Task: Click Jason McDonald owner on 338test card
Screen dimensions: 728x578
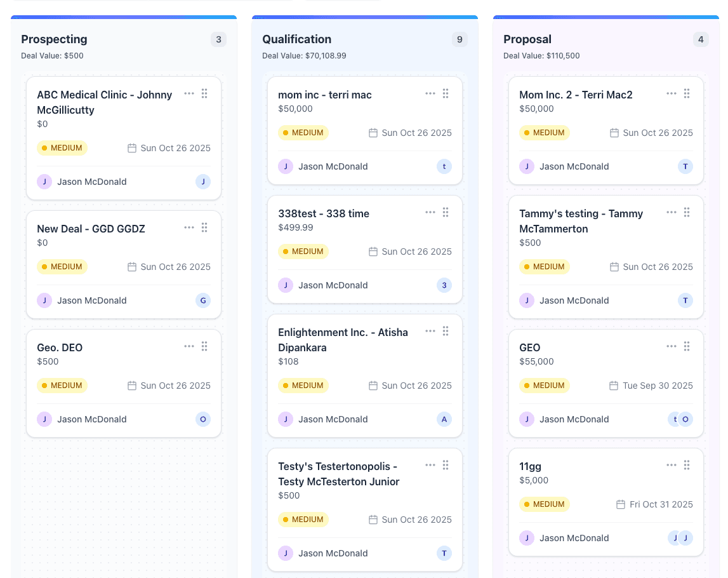Action: [333, 285]
